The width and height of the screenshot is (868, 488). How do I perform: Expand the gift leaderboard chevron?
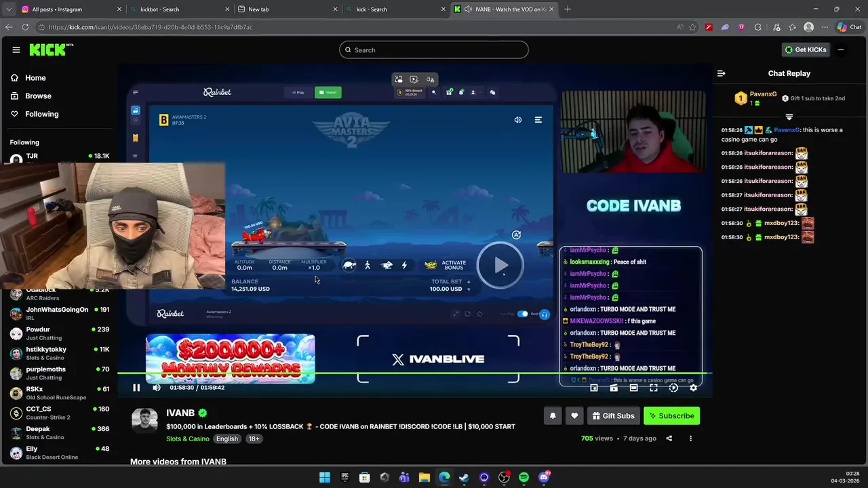point(789,117)
